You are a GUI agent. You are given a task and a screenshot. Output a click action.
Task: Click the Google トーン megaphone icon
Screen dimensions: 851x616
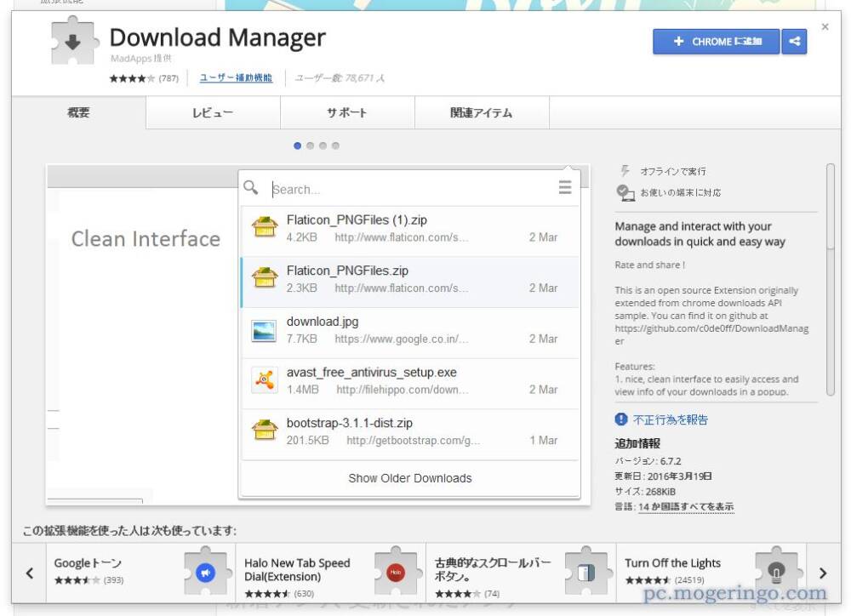[205, 572]
